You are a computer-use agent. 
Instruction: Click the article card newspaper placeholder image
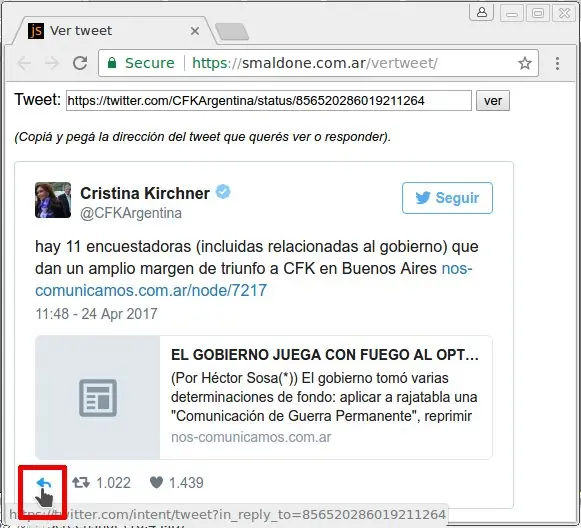[x=98, y=398]
